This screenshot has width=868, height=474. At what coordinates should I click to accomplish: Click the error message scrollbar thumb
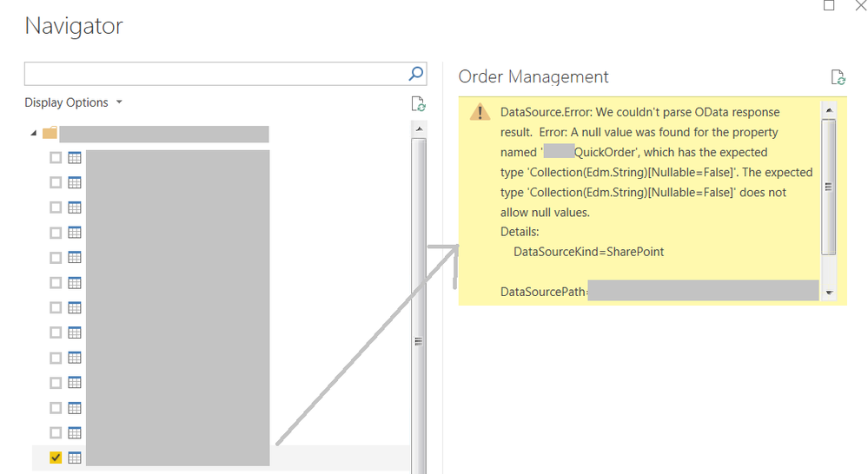(x=829, y=187)
